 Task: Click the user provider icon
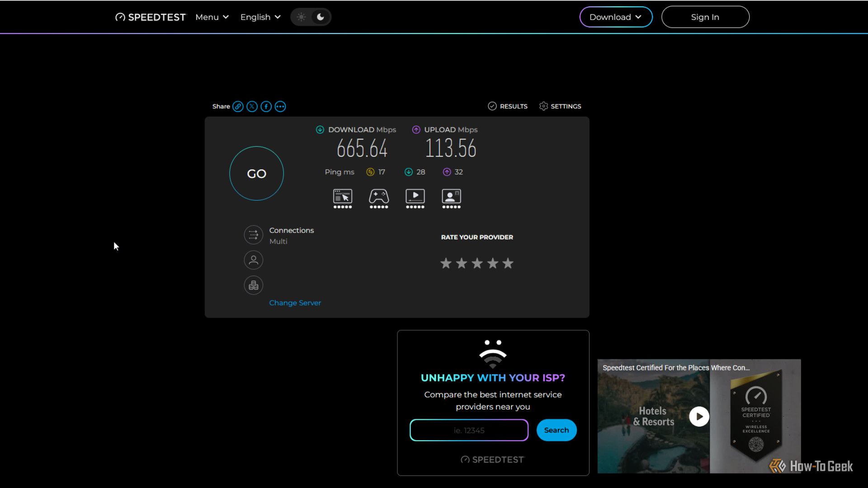pyautogui.click(x=254, y=260)
